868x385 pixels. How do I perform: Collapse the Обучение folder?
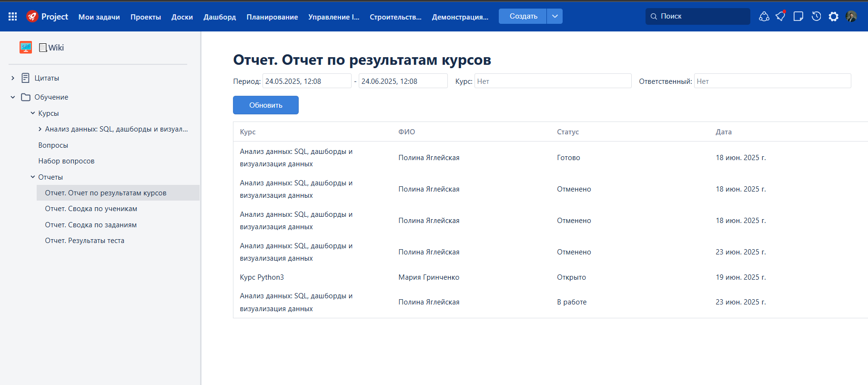13,97
